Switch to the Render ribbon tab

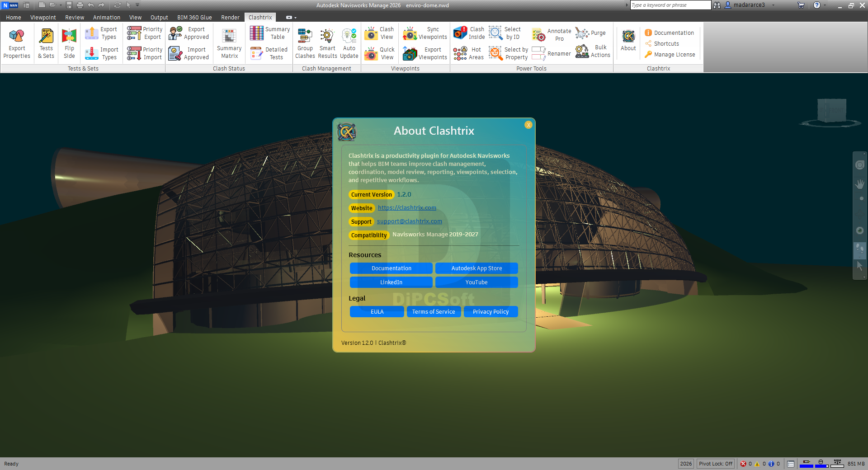tap(230, 18)
